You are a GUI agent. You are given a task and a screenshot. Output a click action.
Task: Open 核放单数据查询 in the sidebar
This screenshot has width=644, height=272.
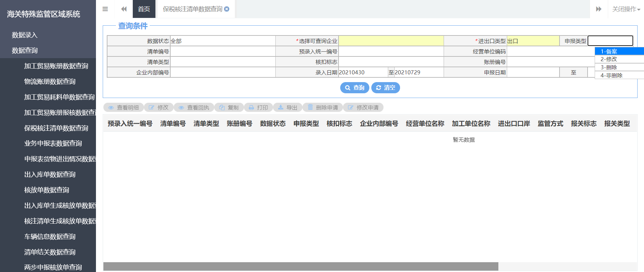[47, 190]
